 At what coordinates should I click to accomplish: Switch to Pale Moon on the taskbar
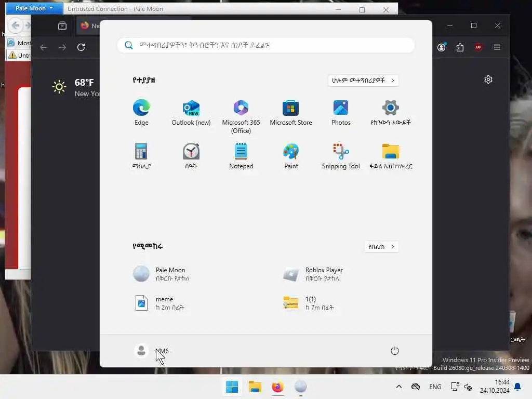click(x=301, y=387)
